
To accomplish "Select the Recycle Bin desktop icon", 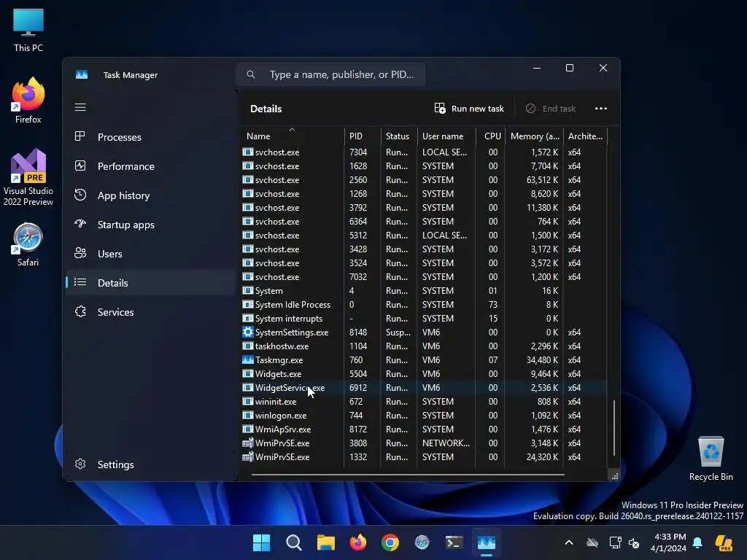I will click(x=711, y=459).
